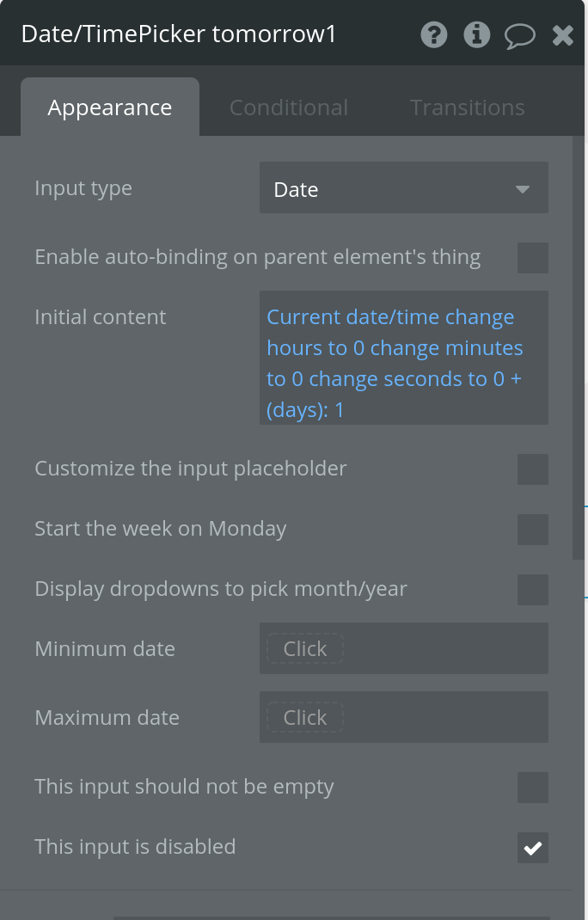The width and height of the screenshot is (588, 920).
Task: Click the info icon in header
Action: 477,35
